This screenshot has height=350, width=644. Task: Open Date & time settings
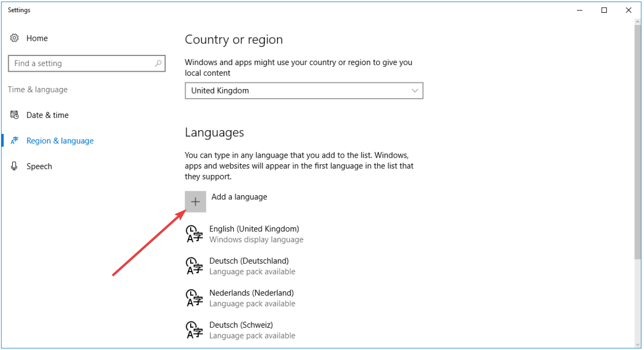47,115
